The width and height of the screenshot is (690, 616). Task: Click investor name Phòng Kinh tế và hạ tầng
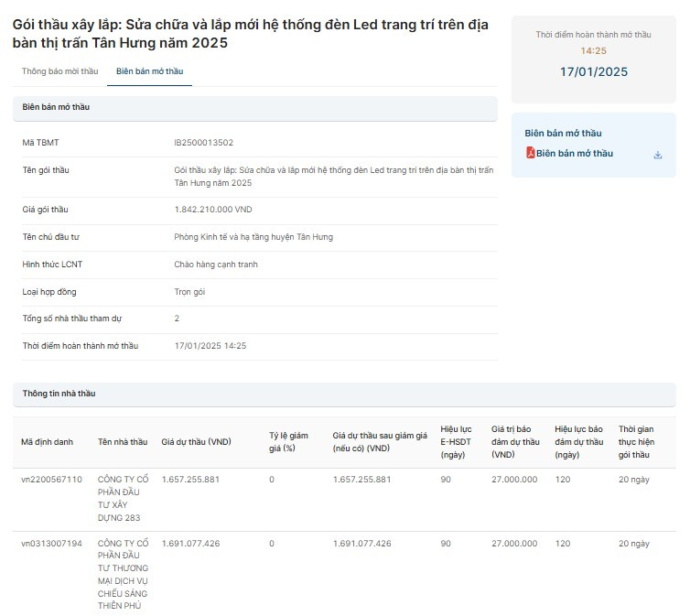click(253, 237)
